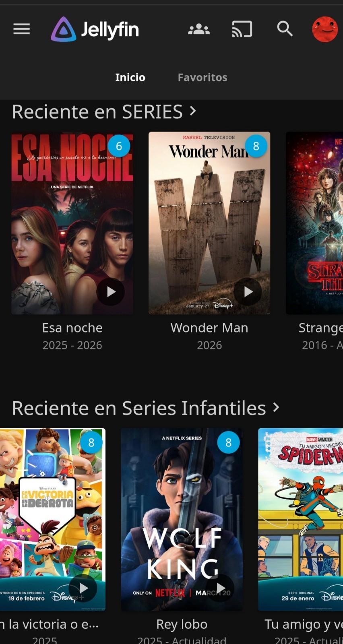Open the Esa noche title link
The height and width of the screenshot is (644, 343).
(x=72, y=328)
